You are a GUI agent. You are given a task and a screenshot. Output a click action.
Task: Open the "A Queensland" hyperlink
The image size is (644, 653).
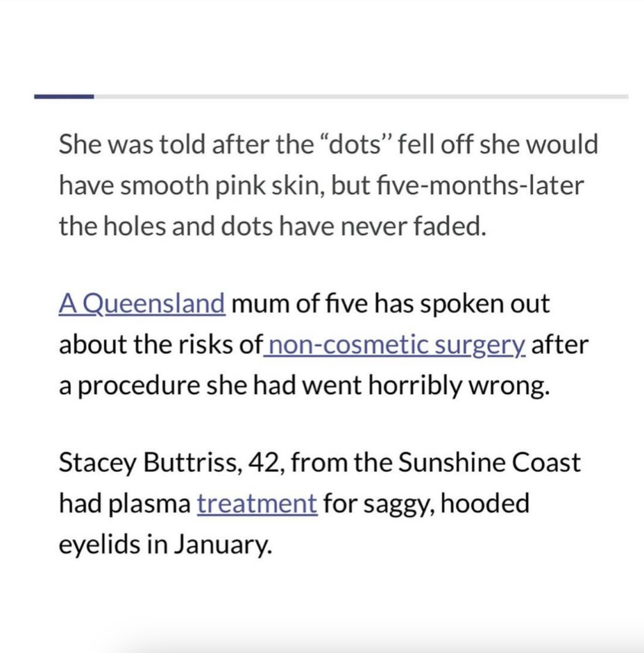tap(142, 304)
